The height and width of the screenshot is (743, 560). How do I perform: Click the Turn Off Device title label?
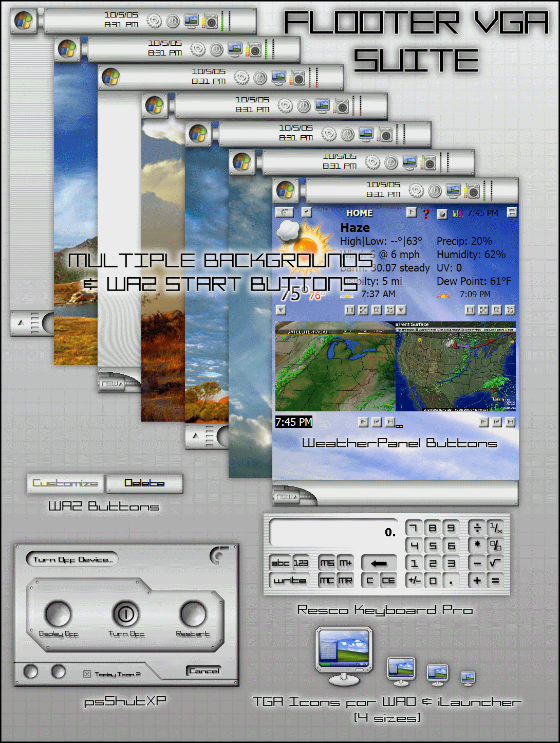72,559
